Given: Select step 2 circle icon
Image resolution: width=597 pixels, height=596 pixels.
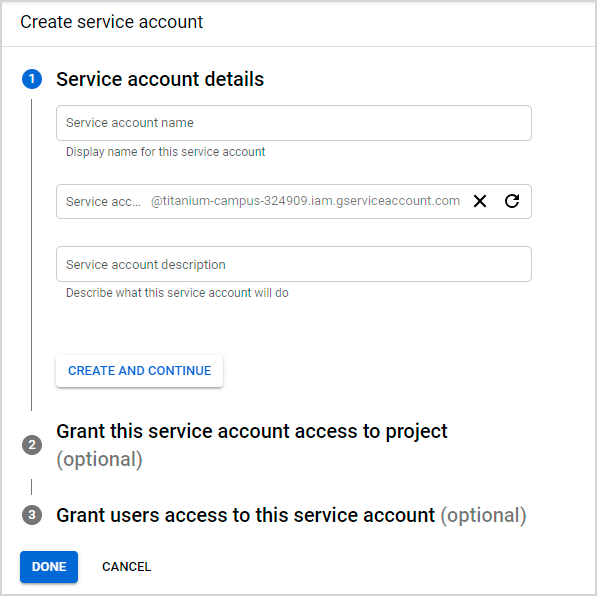Looking at the screenshot, I should tap(32, 445).
